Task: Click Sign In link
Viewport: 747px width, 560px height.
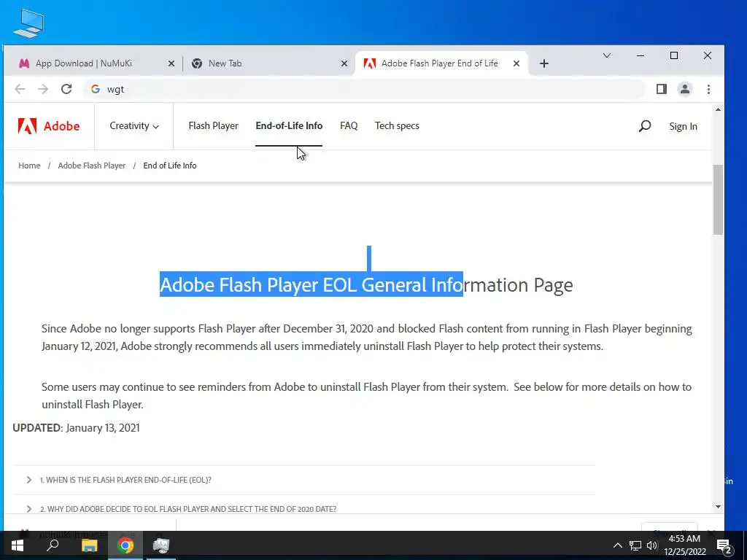Action: (x=683, y=126)
